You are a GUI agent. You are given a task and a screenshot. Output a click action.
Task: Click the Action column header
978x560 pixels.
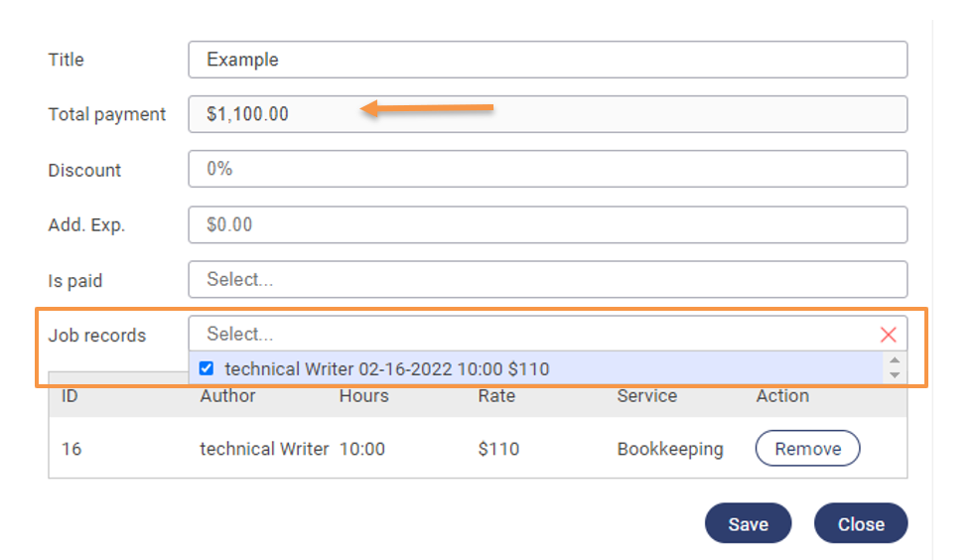point(782,396)
